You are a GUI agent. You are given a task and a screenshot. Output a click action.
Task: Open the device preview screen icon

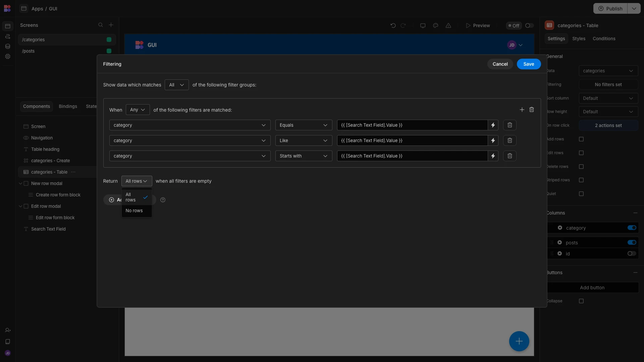tap(423, 25)
